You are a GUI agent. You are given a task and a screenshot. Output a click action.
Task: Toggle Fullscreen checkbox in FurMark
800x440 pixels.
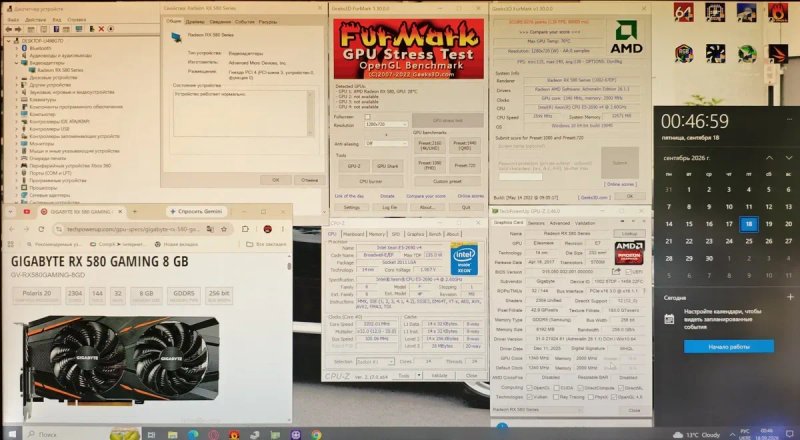[x=367, y=117]
